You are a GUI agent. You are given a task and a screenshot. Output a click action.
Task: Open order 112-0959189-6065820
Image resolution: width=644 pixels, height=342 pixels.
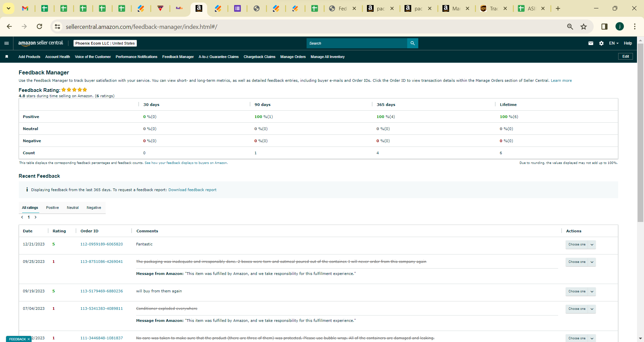pyautogui.click(x=102, y=244)
